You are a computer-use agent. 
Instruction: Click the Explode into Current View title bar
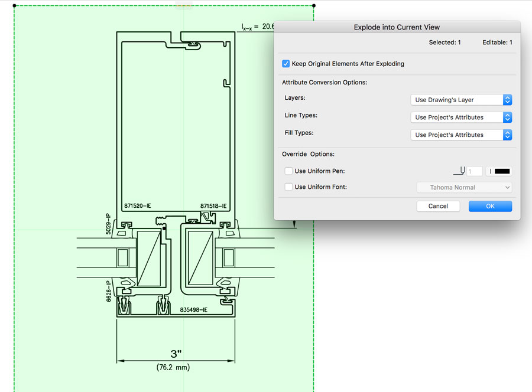click(397, 27)
